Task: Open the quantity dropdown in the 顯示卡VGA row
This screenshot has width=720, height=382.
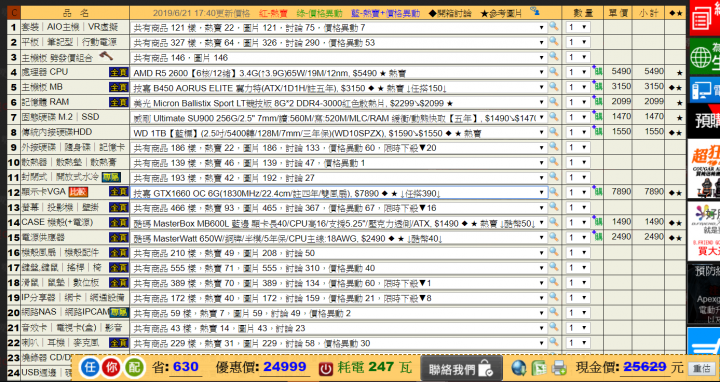Action: click(578, 192)
